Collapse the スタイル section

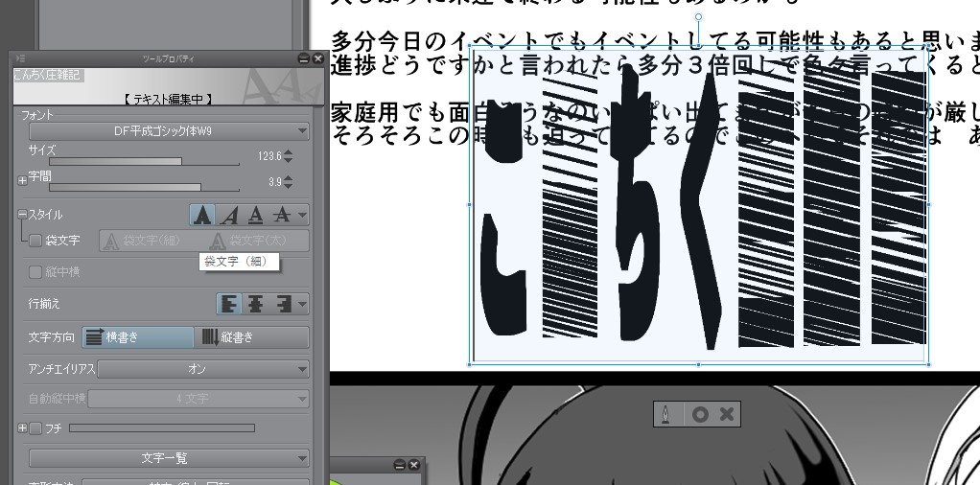pos(22,215)
